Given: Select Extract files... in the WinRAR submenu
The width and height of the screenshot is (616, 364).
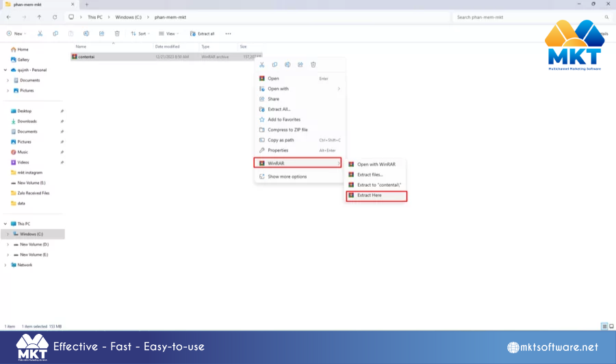Looking at the screenshot, I should 376,174.
